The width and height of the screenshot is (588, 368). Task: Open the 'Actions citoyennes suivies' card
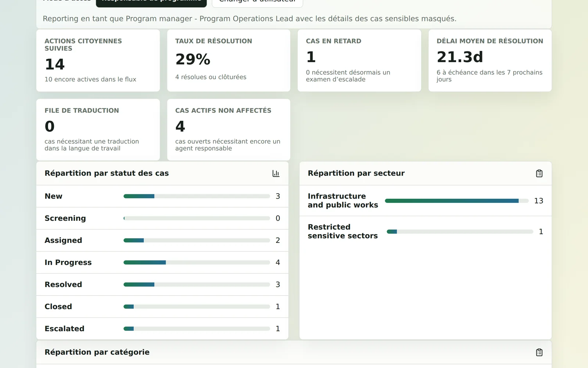click(98, 60)
